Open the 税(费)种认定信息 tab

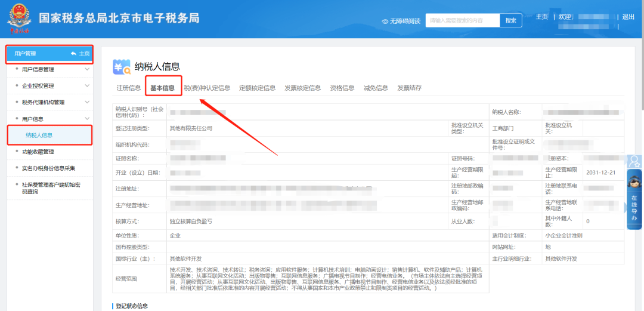[x=207, y=88]
